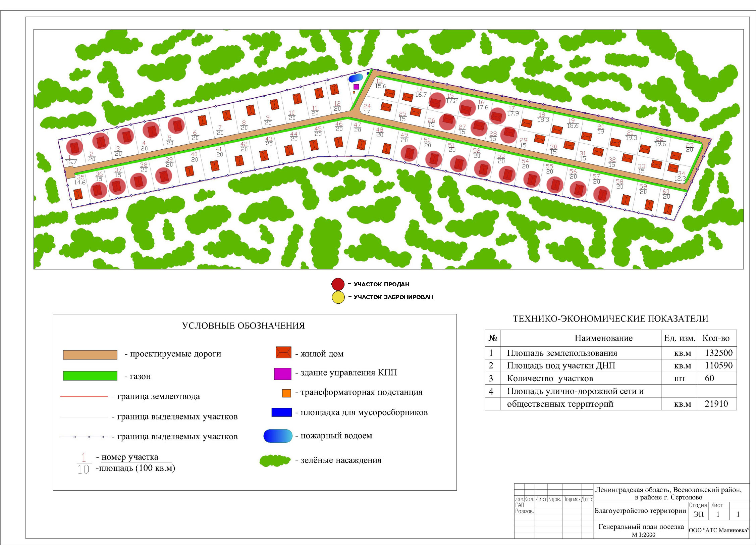Click the 'Кол-во' table header

[x=716, y=338]
